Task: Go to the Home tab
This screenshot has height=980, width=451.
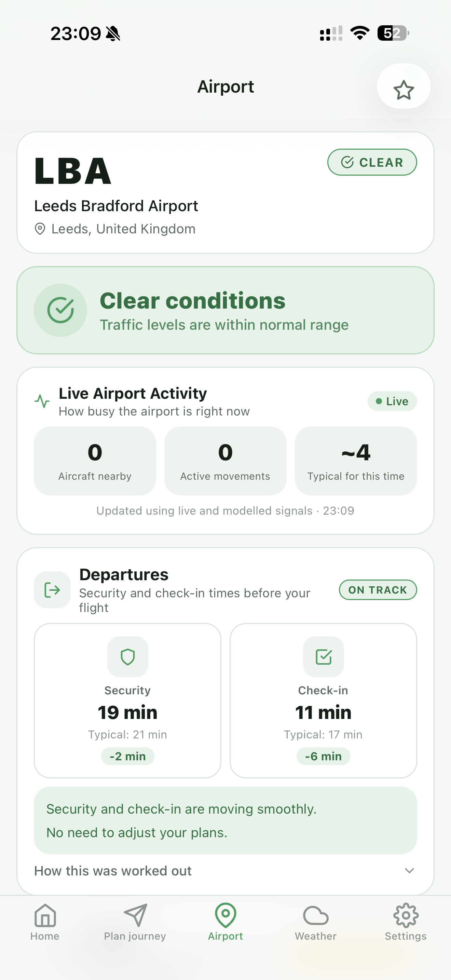Action: pos(45,922)
